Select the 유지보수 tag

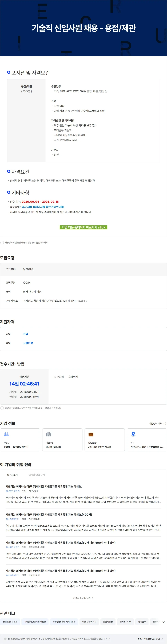[142, 621]
